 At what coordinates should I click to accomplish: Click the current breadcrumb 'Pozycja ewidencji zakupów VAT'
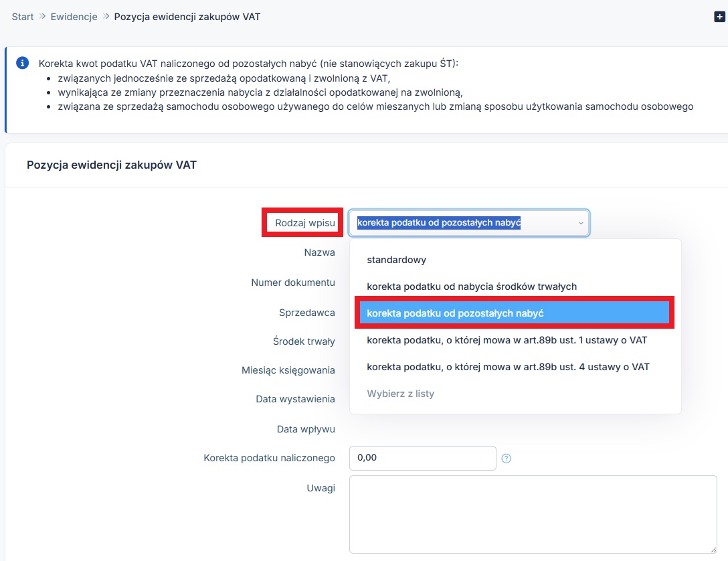coord(187,17)
